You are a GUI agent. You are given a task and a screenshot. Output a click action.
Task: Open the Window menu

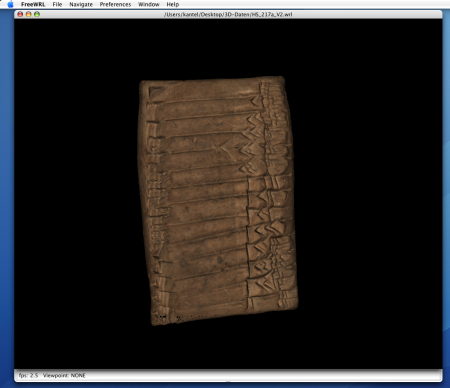point(149,4)
